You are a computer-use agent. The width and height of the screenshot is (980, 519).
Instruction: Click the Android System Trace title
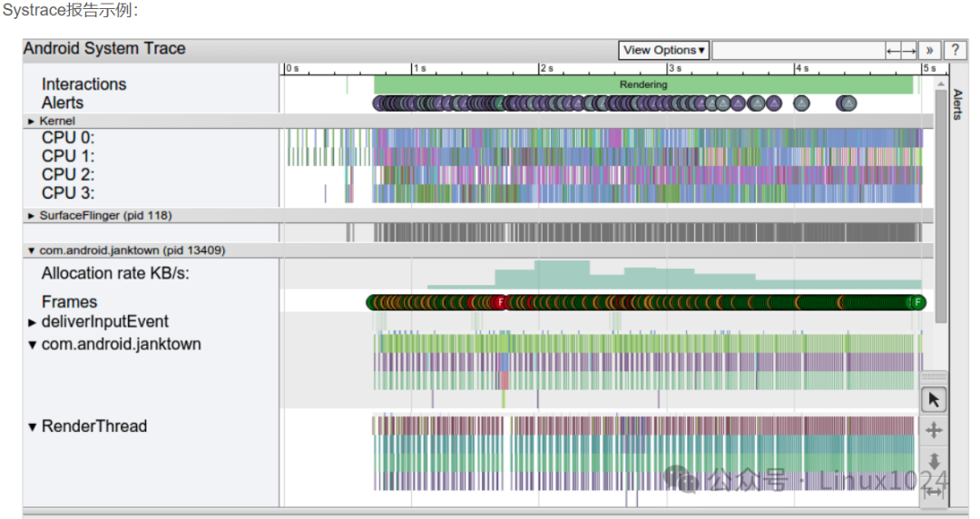(104, 49)
